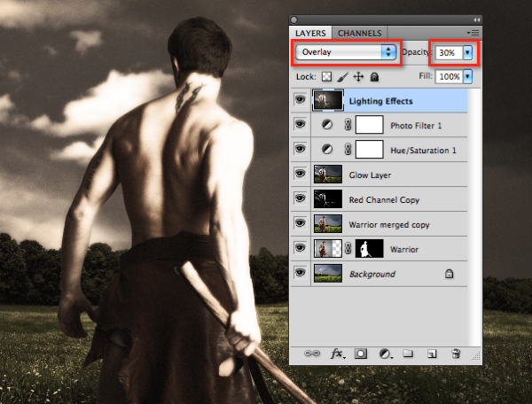Hide the Warrior merged copy layer
The width and height of the screenshot is (532, 404).
[301, 223]
